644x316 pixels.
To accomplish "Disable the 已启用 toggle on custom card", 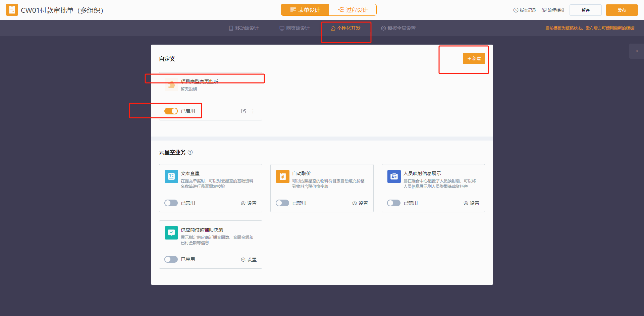I will click(171, 111).
